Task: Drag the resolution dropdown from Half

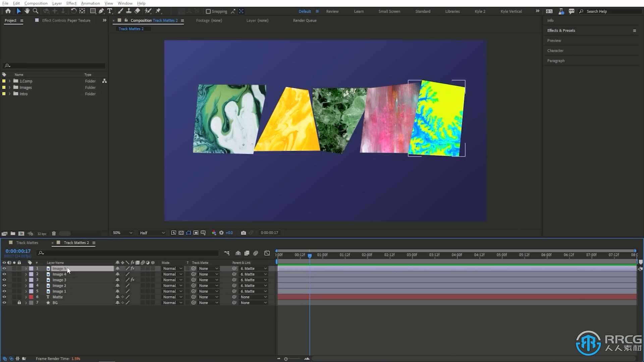Action: 152,233
